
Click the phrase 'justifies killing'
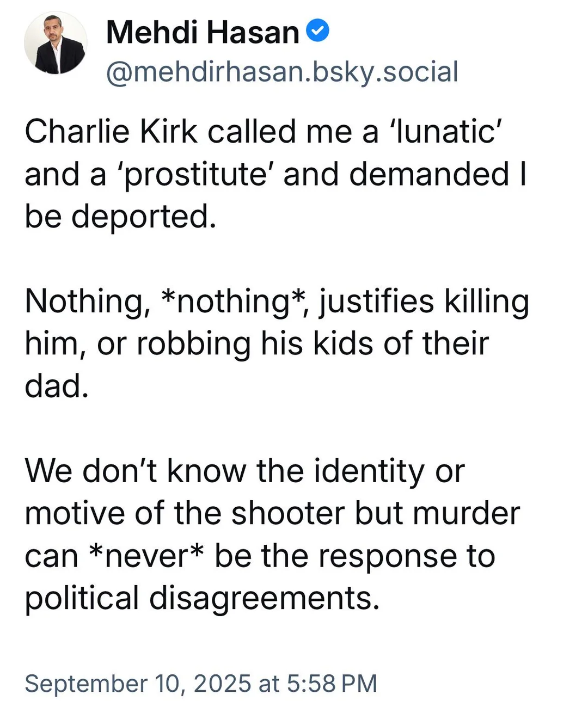tap(424, 301)
